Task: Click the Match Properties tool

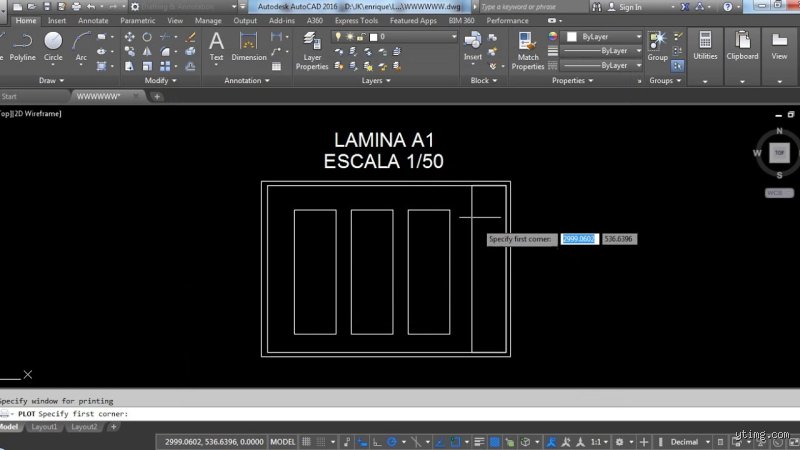Action: (x=528, y=51)
